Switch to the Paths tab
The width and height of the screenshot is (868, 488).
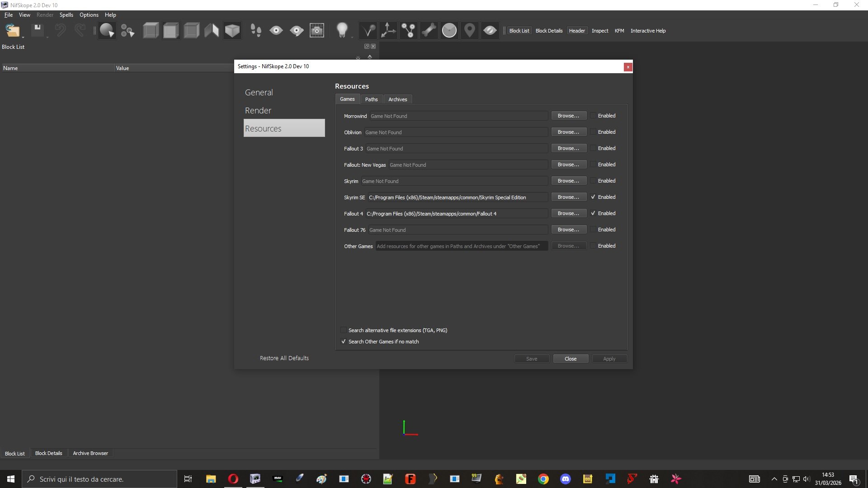pos(372,99)
